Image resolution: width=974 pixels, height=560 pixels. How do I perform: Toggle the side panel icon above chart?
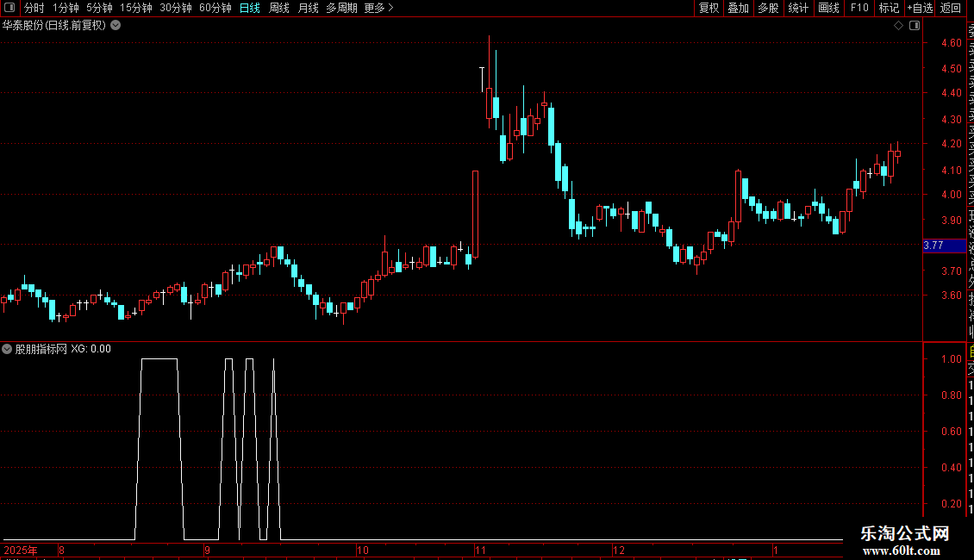(x=915, y=26)
